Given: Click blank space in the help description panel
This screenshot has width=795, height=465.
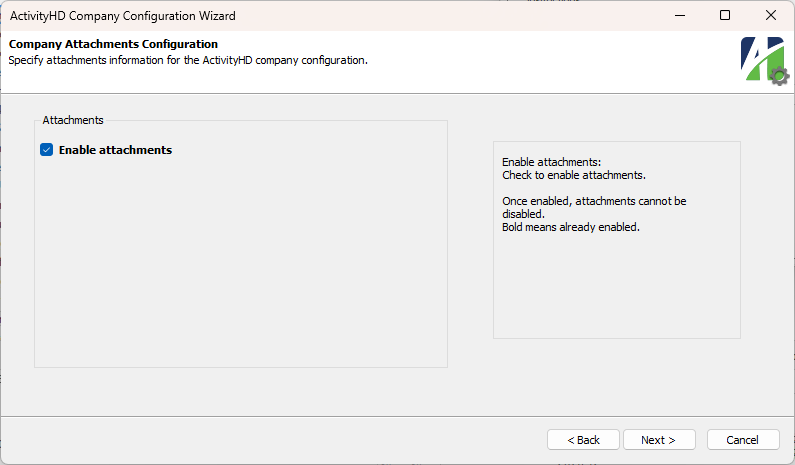Looking at the screenshot, I should tap(617, 289).
